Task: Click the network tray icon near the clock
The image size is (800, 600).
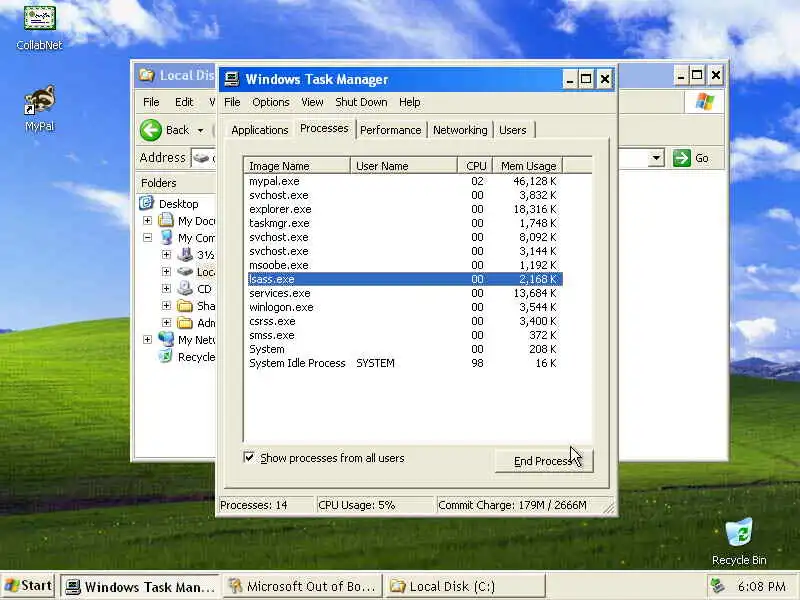Action: coord(718,586)
